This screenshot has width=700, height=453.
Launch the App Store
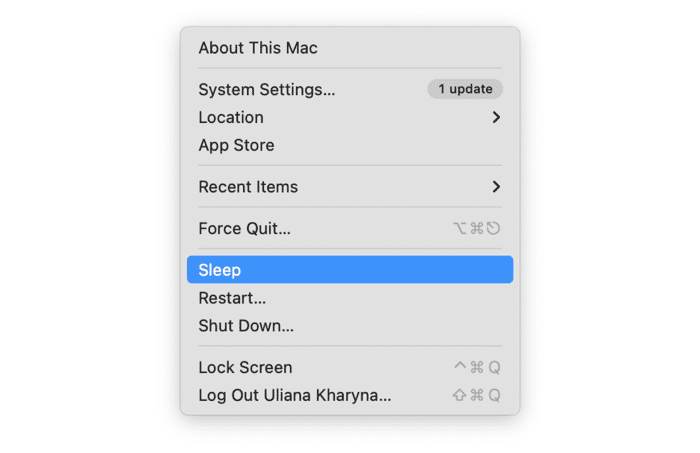point(236,145)
